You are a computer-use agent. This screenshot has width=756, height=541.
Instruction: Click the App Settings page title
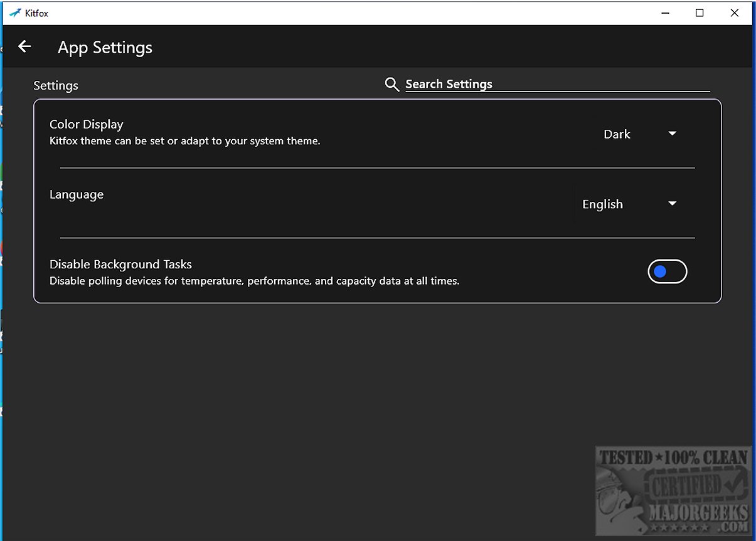105,48
